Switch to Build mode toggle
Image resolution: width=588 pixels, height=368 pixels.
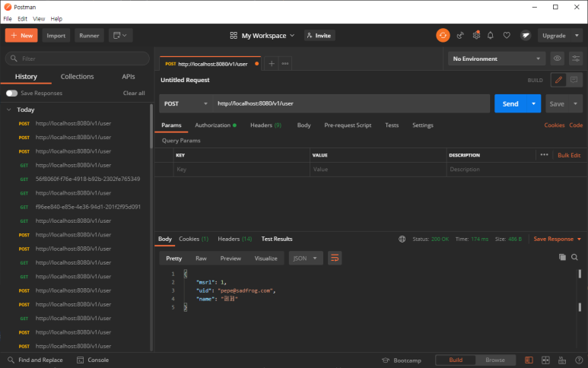click(456, 360)
